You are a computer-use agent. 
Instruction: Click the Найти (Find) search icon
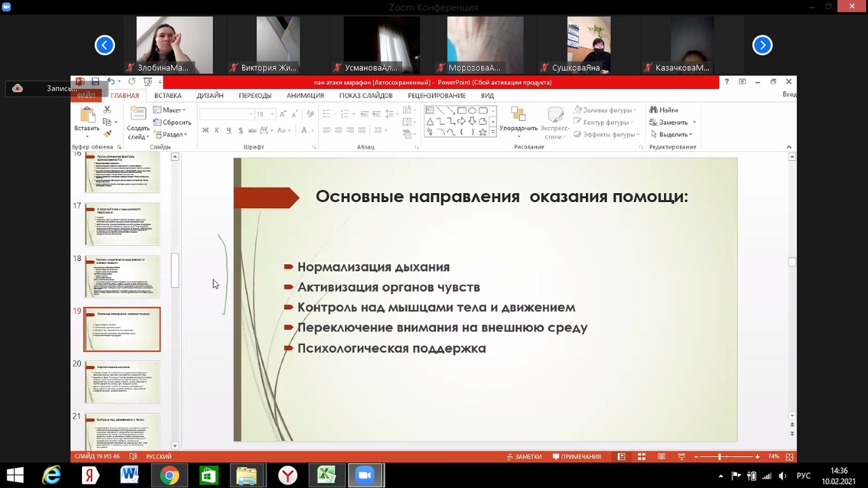pos(654,110)
